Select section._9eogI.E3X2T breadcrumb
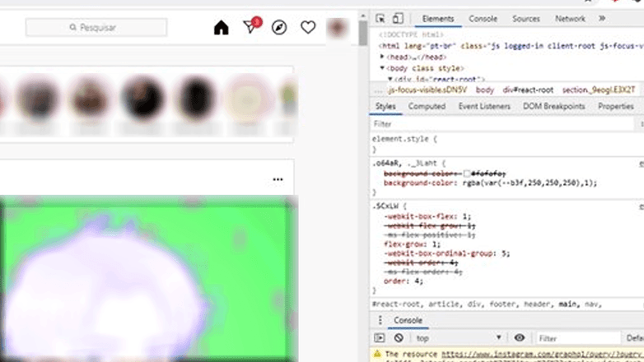644x362 pixels. click(x=599, y=90)
